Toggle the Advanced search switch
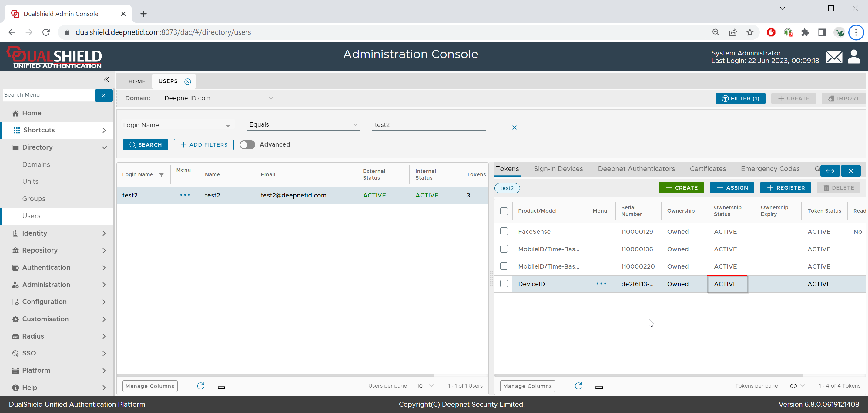The height and width of the screenshot is (413, 868). tap(247, 145)
